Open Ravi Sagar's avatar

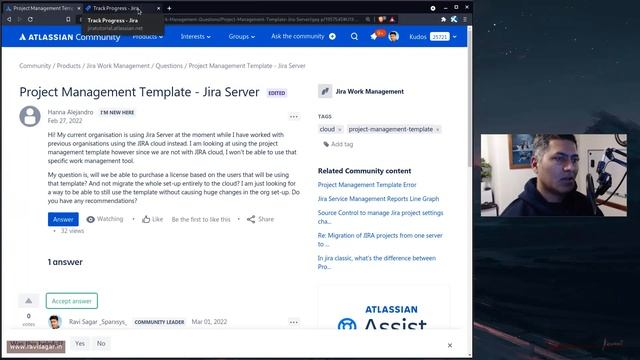pyautogui.click(x=55, y=322)
